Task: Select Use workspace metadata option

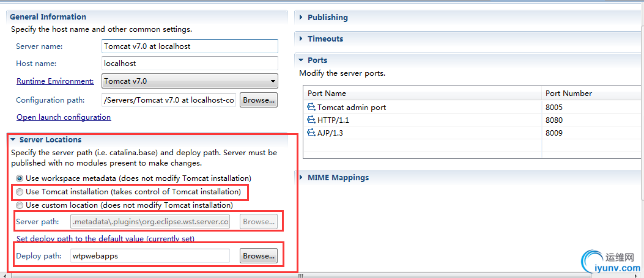Action: click(x=19, y=178)
